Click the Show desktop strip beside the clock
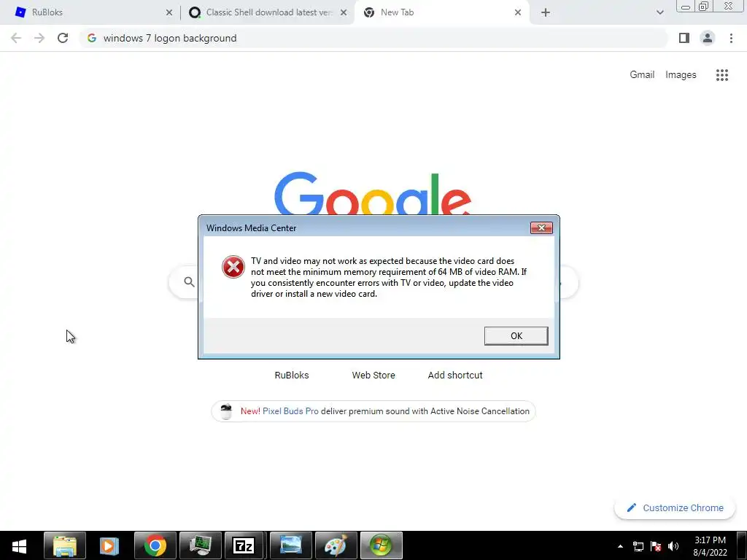 click(x=742, y=545)
